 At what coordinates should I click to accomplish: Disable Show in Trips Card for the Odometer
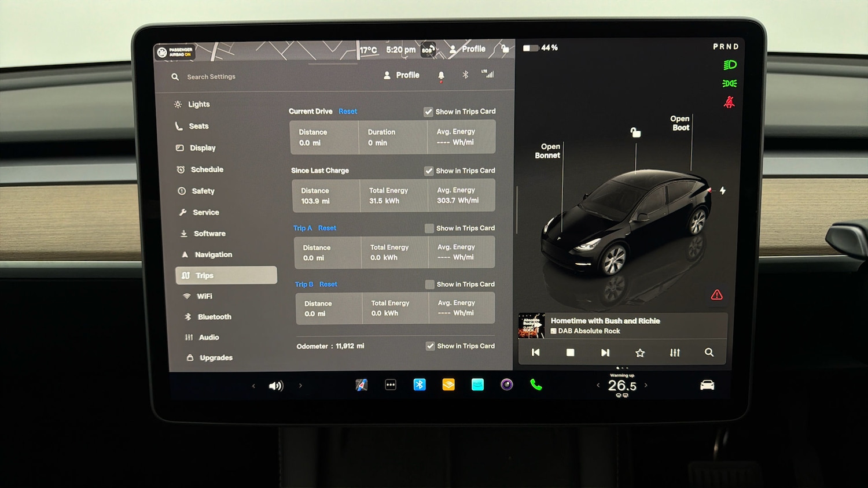431,346
